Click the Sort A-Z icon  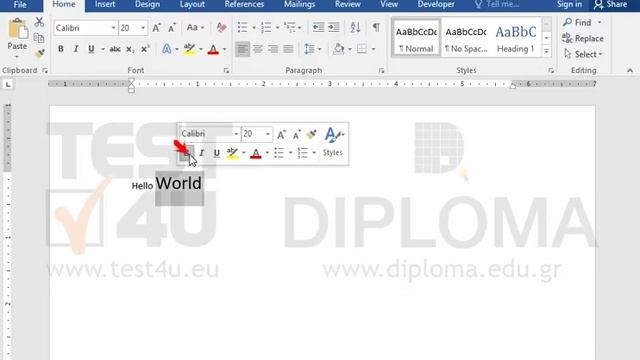pos(355,28)
